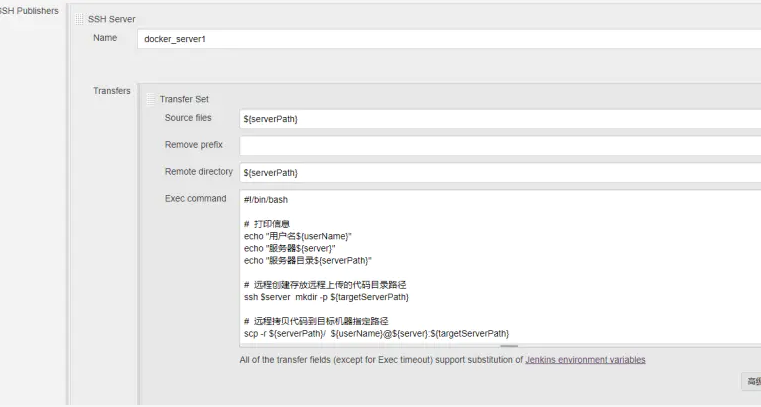Click the Remove prefix label

194,145
